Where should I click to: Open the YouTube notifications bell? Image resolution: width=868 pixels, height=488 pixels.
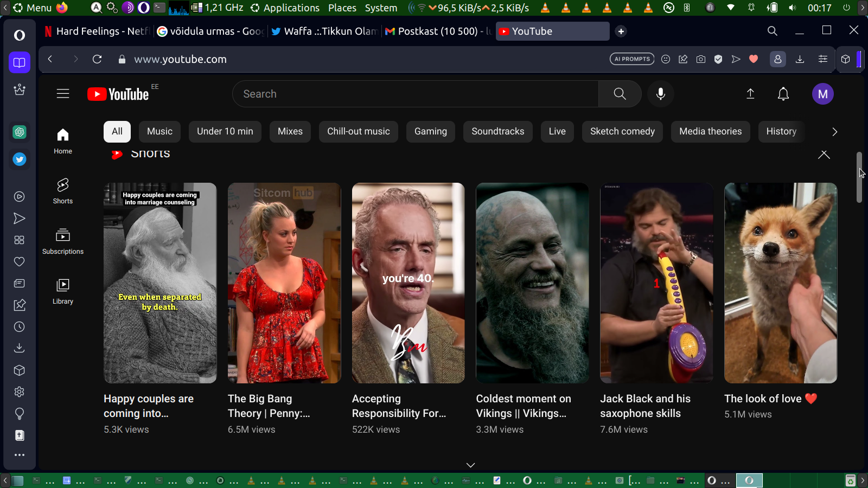[783, 94]
